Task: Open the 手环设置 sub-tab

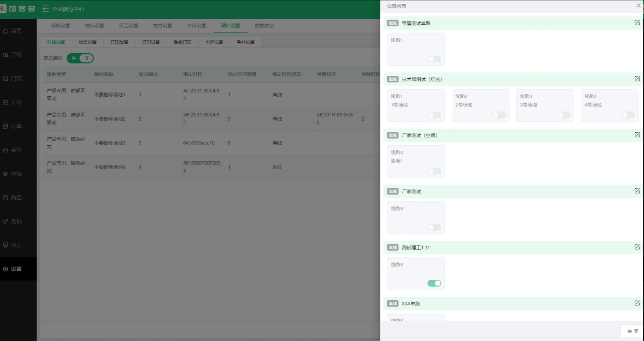Action: pos(246,42)
